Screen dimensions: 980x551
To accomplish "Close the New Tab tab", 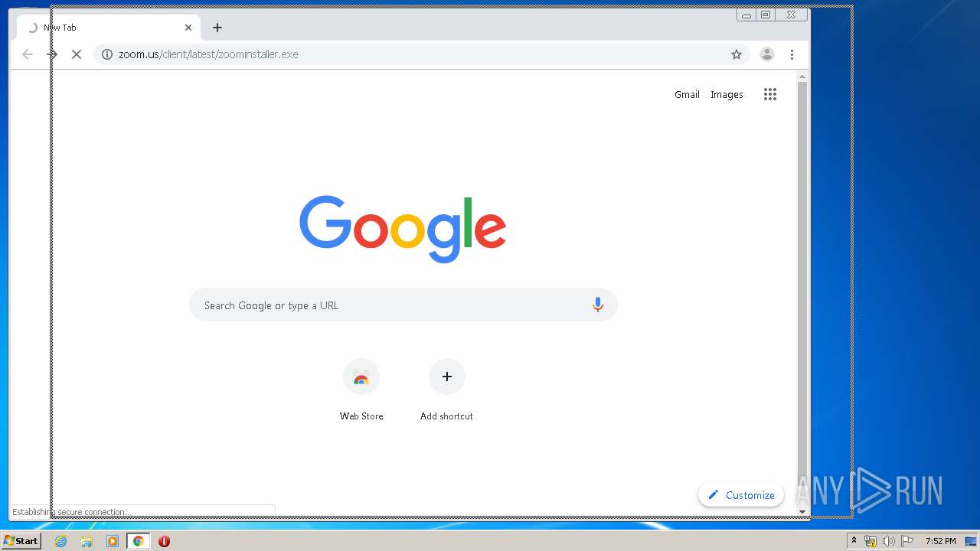I will (188, 28).
